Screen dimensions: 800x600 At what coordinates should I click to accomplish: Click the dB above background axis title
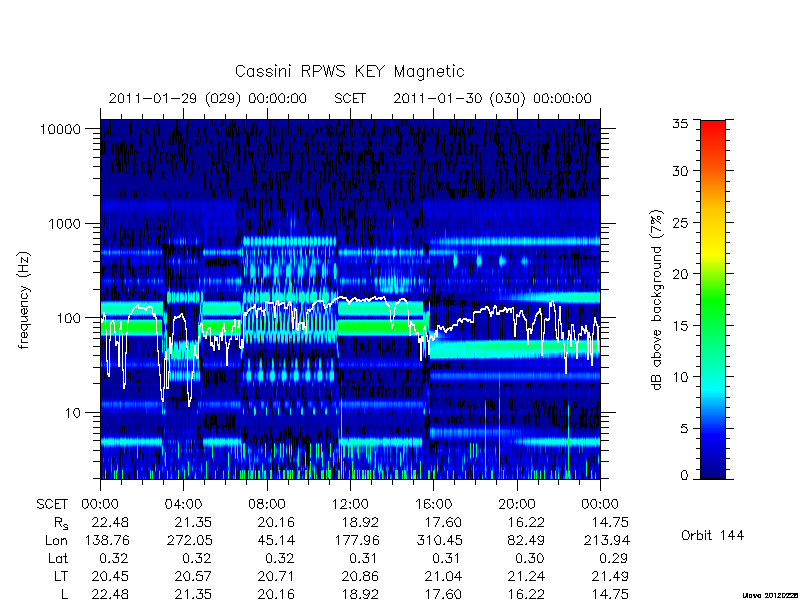tap(657, 300)
